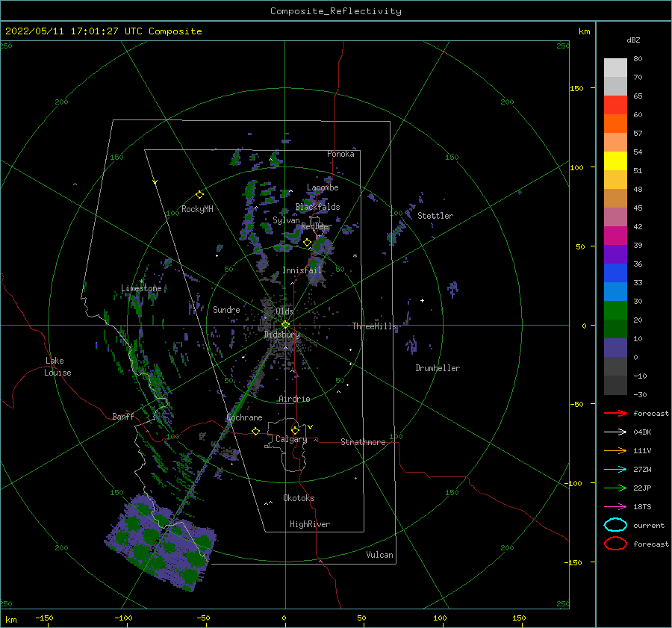Viewport: 672px width, 628px height.
Task: Click the dBZ legend heading
Action: pos(633,40)
